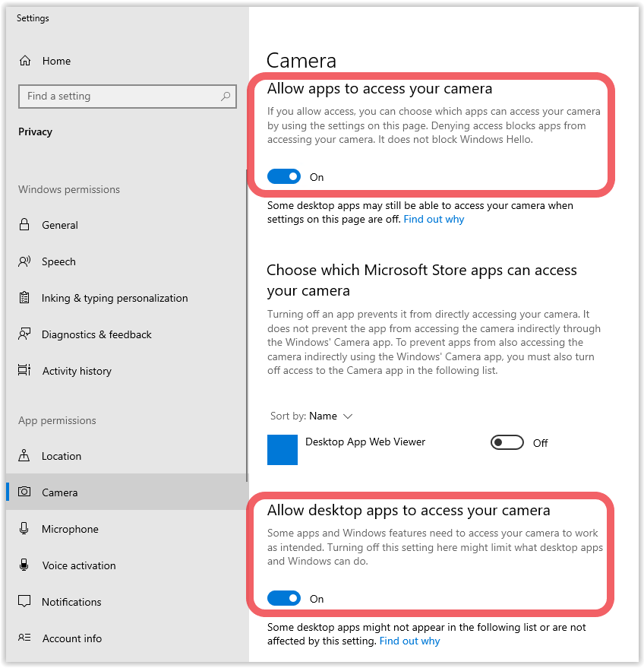Click the Location pin icon
Image resolution: width=644 pixels, height=668 pixels.
point(24,455)
